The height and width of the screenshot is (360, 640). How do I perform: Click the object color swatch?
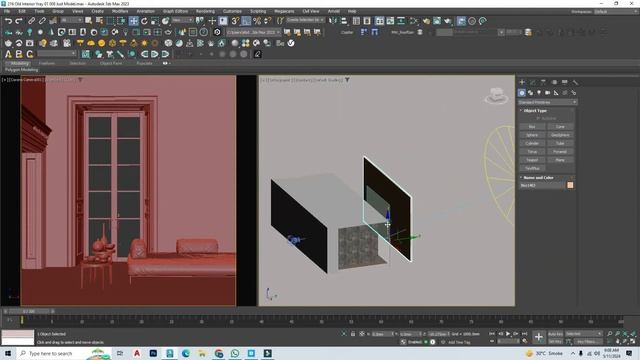tap(570, 185)
